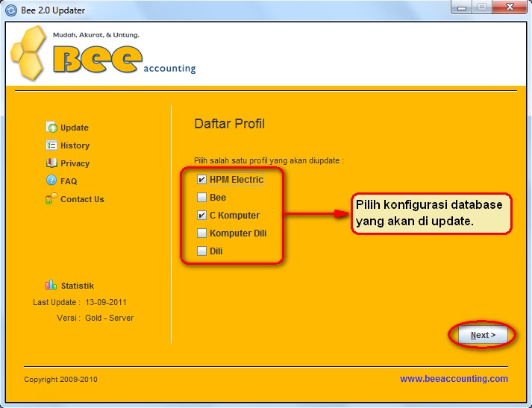The height and width of the screenshot is (408, 532).
Task: Uncheck the C Komputer profile checkbox
Action: coord(201,216)
